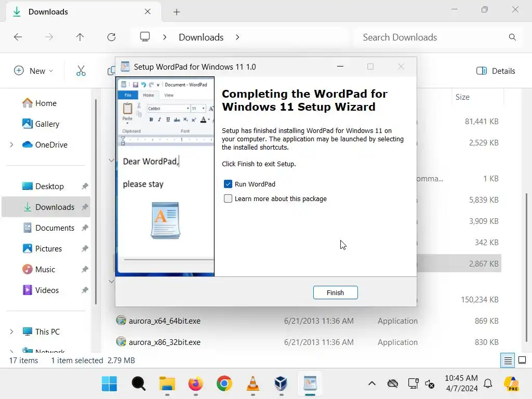
Task: Open the New dropdown menu
Action: [34, 71]
